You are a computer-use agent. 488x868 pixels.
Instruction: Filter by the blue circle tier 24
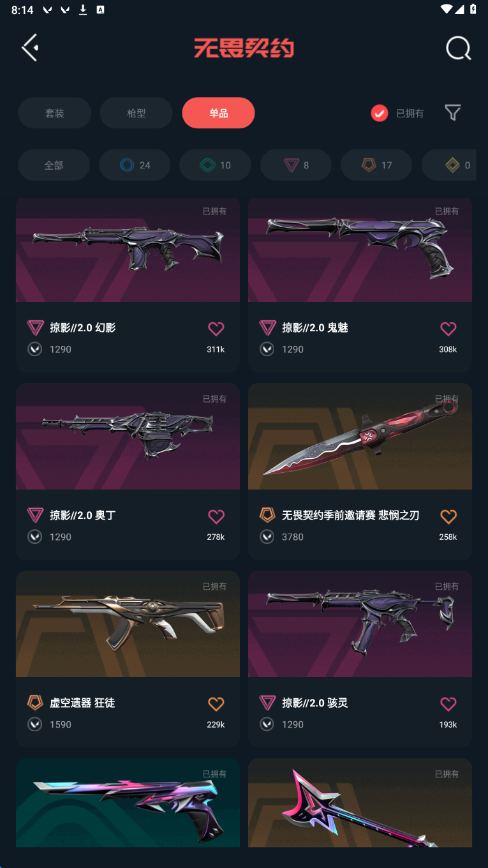point(135,165)
